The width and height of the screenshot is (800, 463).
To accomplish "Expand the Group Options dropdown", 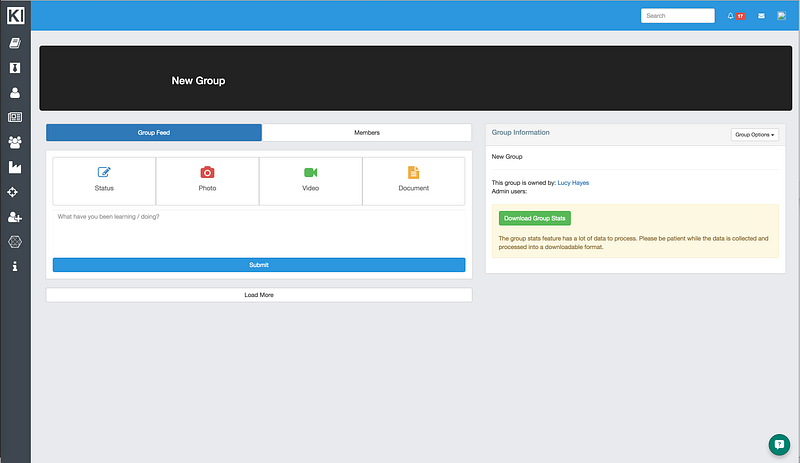I will click(x=755, y=135).
